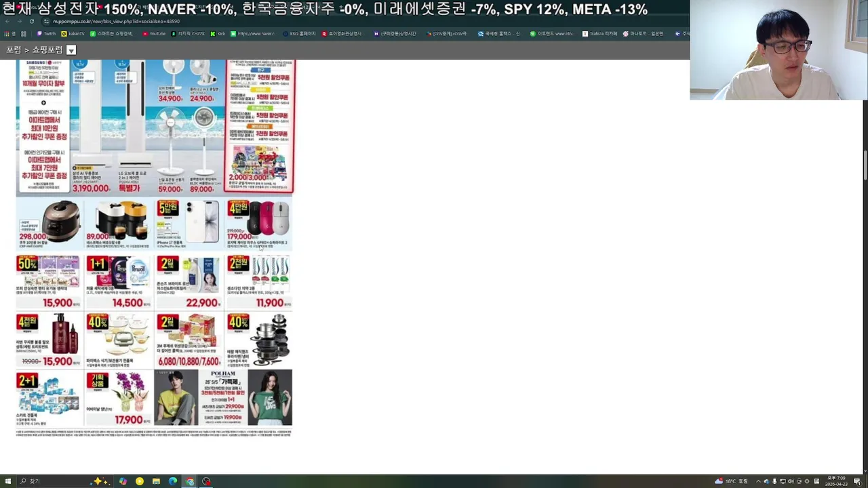Open the 치지직 CHZZK bookmark
Image resolution: width=868 pixels, height=488 pixels.
tap(188, 34)
